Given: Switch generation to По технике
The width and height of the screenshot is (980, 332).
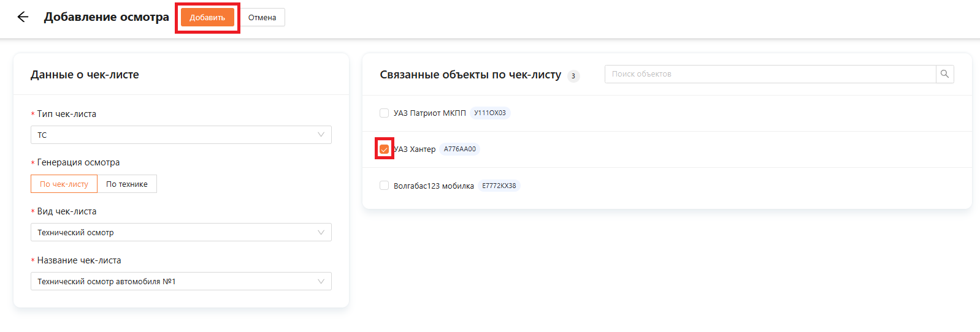Looking at the screenshot, I should 127,184.
